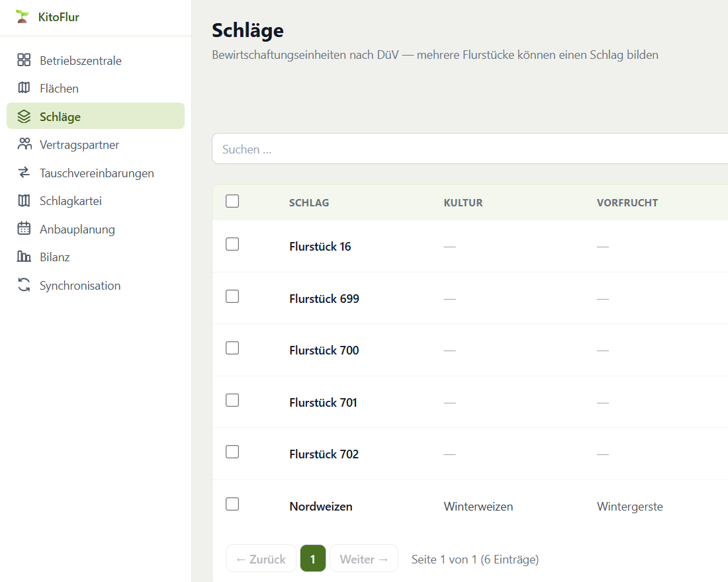
Task: Select the Nordweizen row checkbox
Action: click(232, 504)
